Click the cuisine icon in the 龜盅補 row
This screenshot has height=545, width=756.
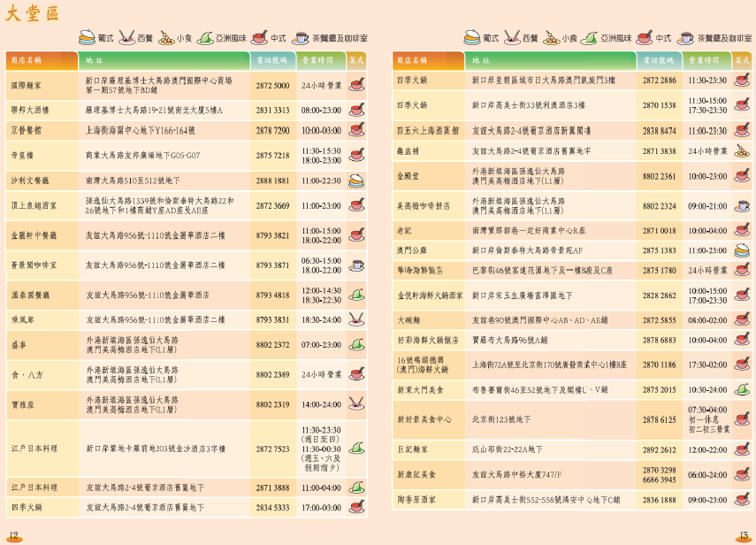click(x=742, y=151)
